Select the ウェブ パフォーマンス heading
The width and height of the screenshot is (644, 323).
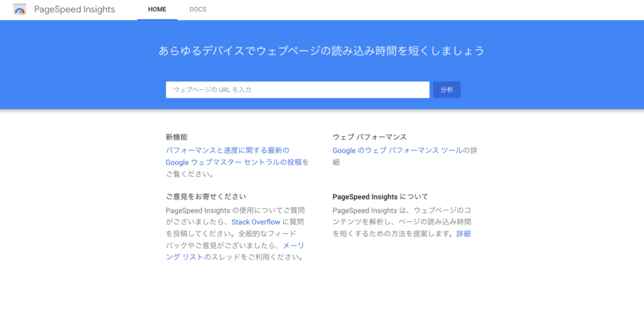pyautogui.click(x=370, y=137)
